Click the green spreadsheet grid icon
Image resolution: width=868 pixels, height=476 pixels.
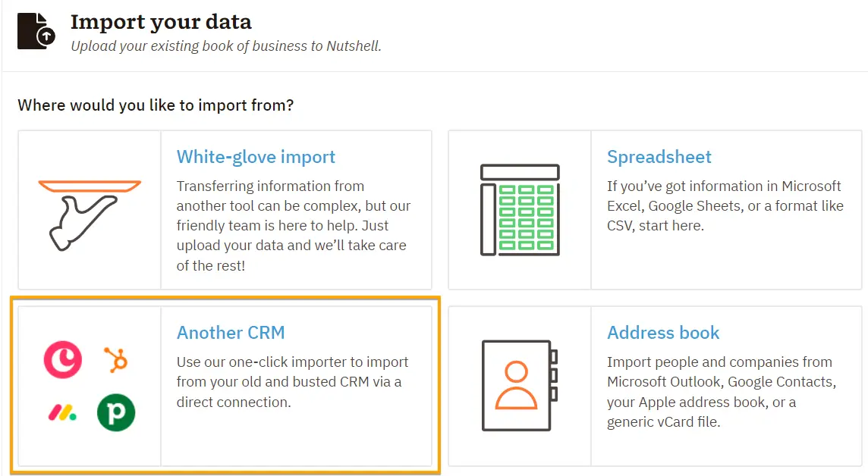[518, 210]
